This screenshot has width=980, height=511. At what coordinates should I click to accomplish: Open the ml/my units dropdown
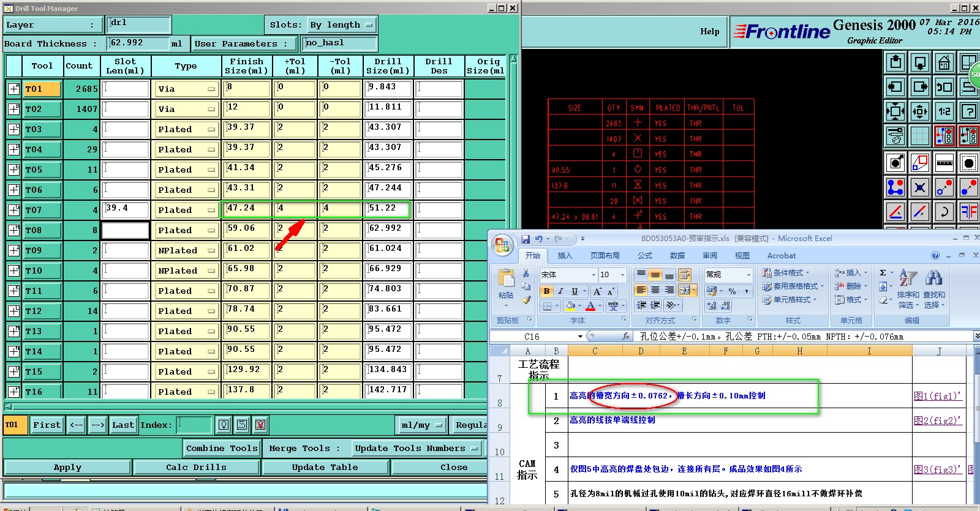click(422, 425)
